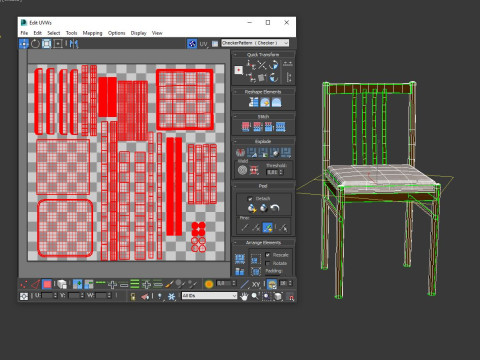Click the Quick Peel icon
The height and width of the screenshot is (360, 480).
pos(252,208)
